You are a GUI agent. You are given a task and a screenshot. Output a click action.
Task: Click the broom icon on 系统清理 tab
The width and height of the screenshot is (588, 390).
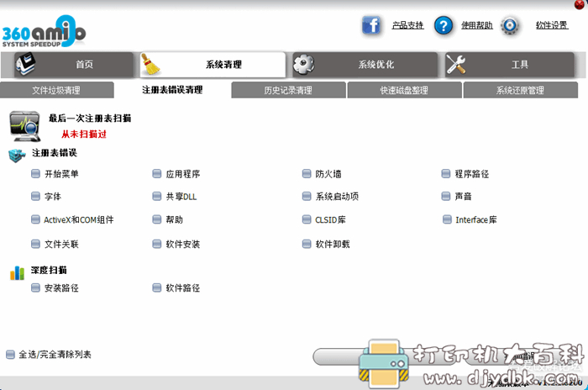pyautogui.click(x=150, y=64)
